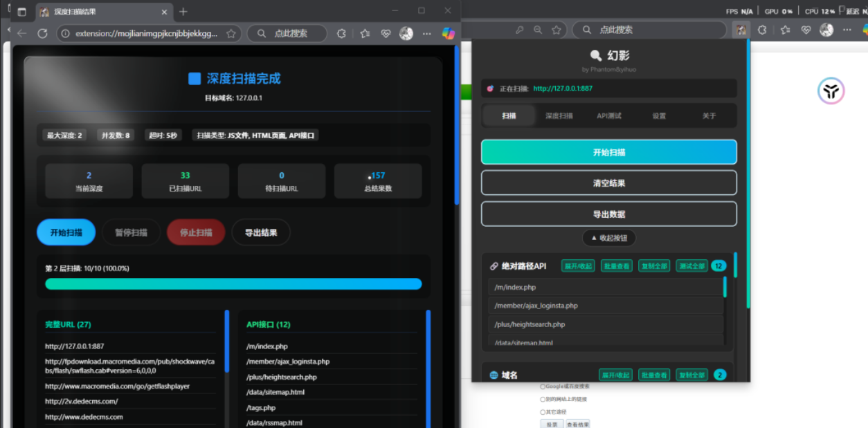
Task: Open a new tab with plus icon
Action: click(183, 12)
